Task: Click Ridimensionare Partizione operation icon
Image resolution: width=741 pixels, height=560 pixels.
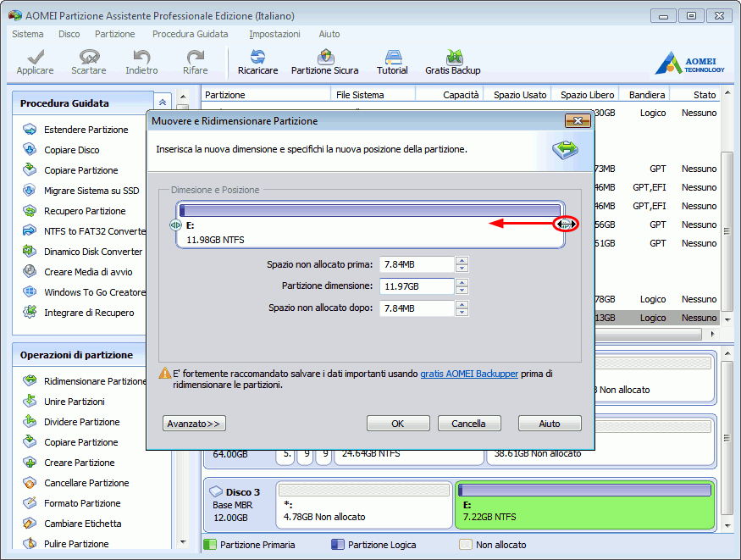Action: 30,380
